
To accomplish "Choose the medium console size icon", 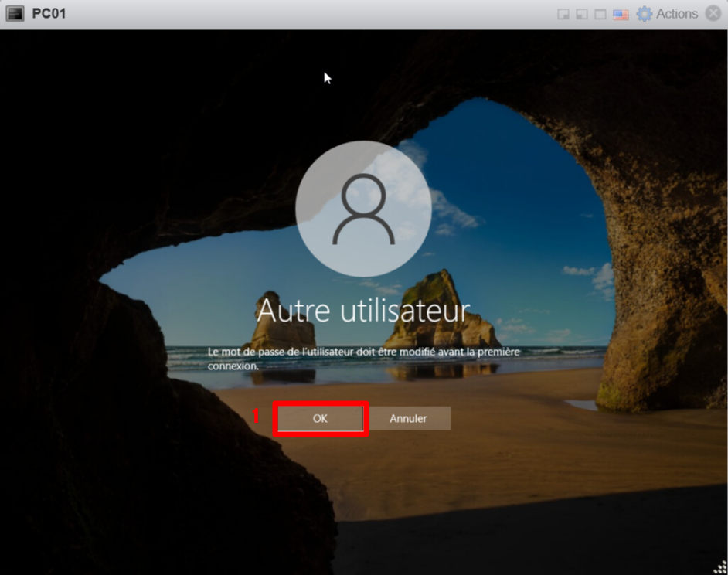I will pyautogui.click(x=582, y=14).
